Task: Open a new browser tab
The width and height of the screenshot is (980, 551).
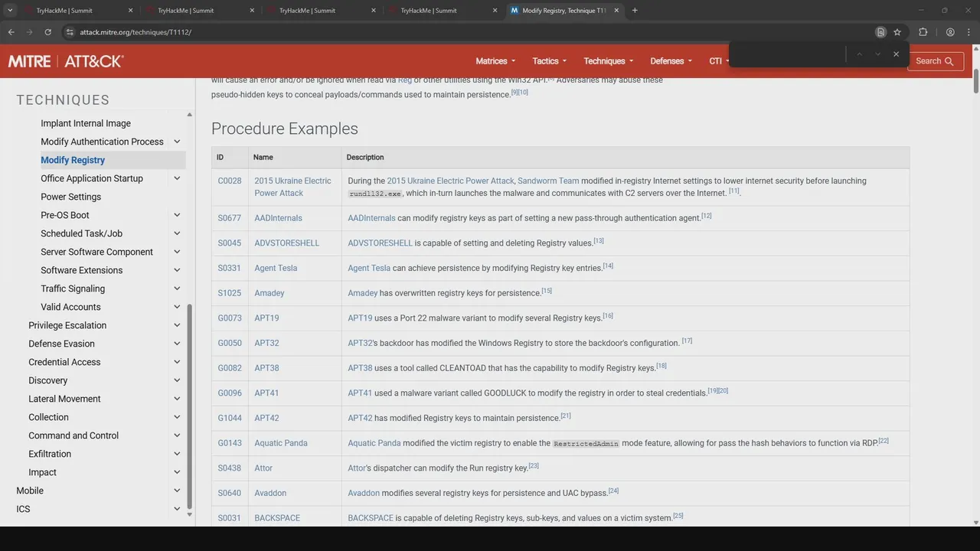Action: coord(635,11)
